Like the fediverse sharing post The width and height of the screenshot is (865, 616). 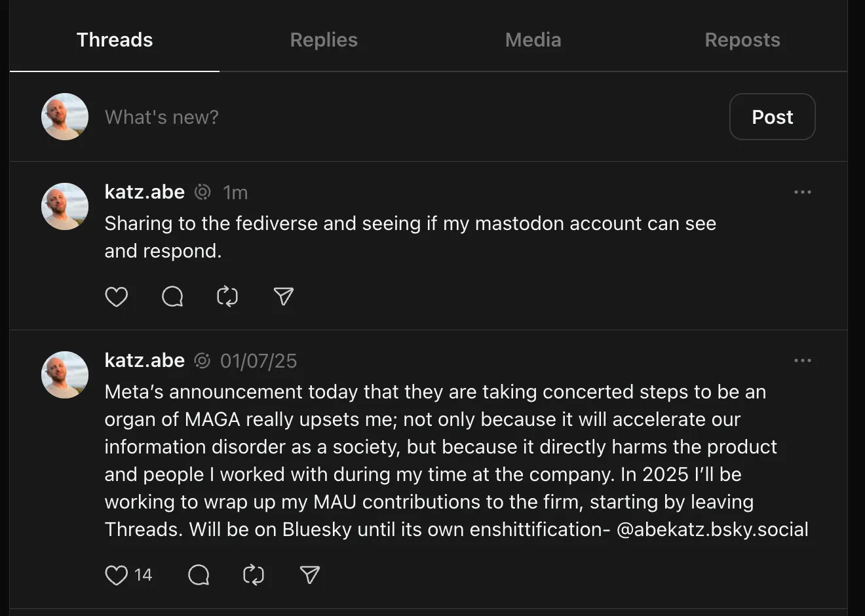(117, 297)
